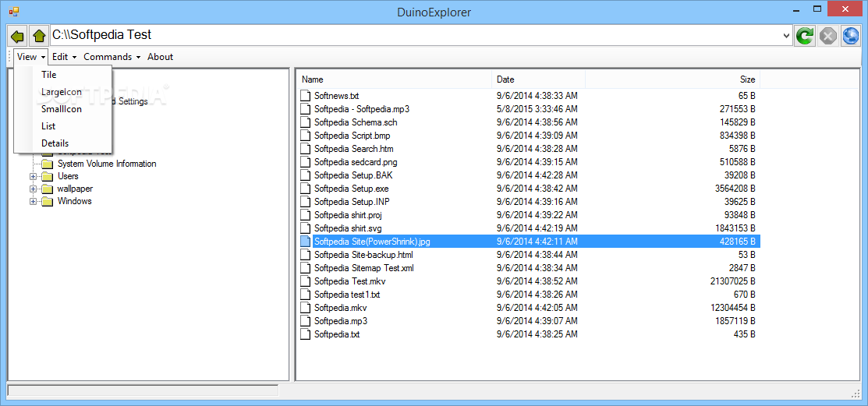Viewport: 868px width, 406px height.
Task: Click the file icon of Softpedia sedcard.png
Action: coord(306,162)
